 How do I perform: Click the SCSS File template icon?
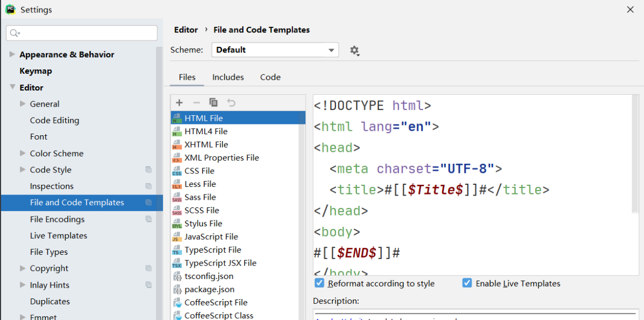[x=177, y=210]
